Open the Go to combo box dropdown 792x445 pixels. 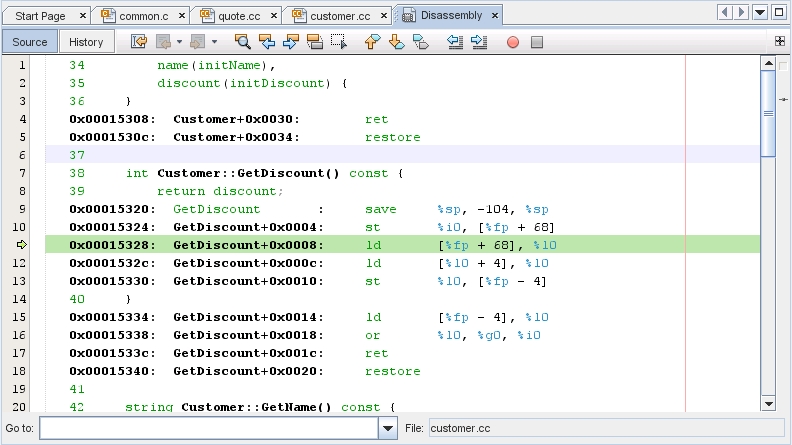click(387, 428)
